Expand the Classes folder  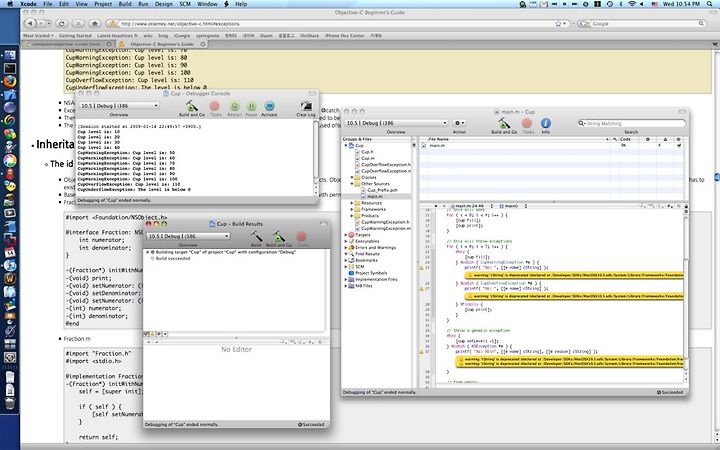pos(352,177)
